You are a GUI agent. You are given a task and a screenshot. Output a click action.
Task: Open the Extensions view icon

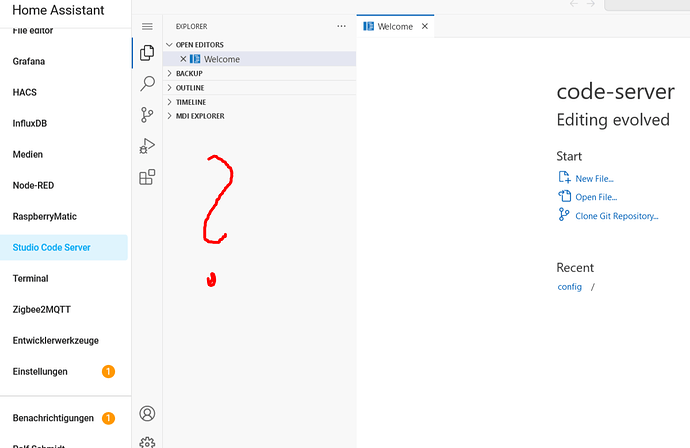click(x=147, y=177)
